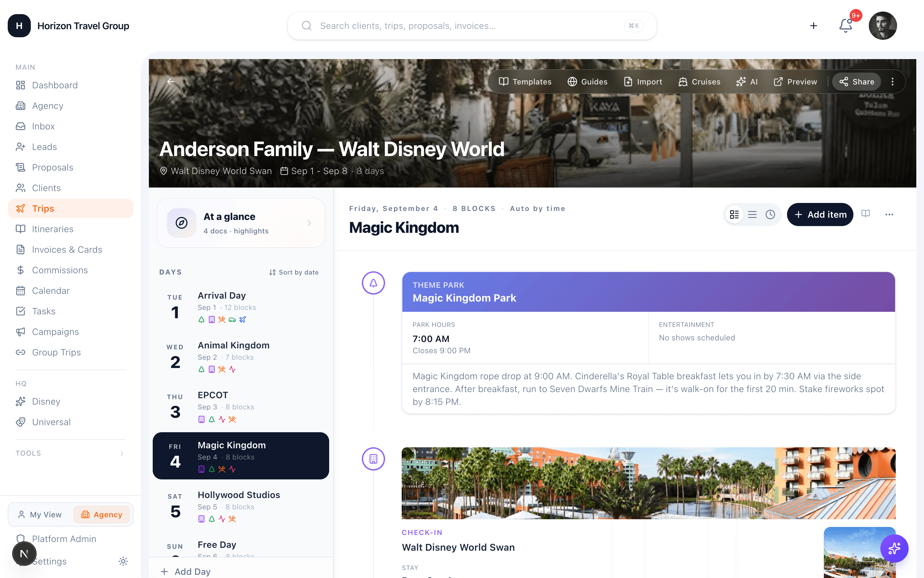This screenshot has height=578, width=924.
Task: Switch to compact list view
Action: [752, 215]
